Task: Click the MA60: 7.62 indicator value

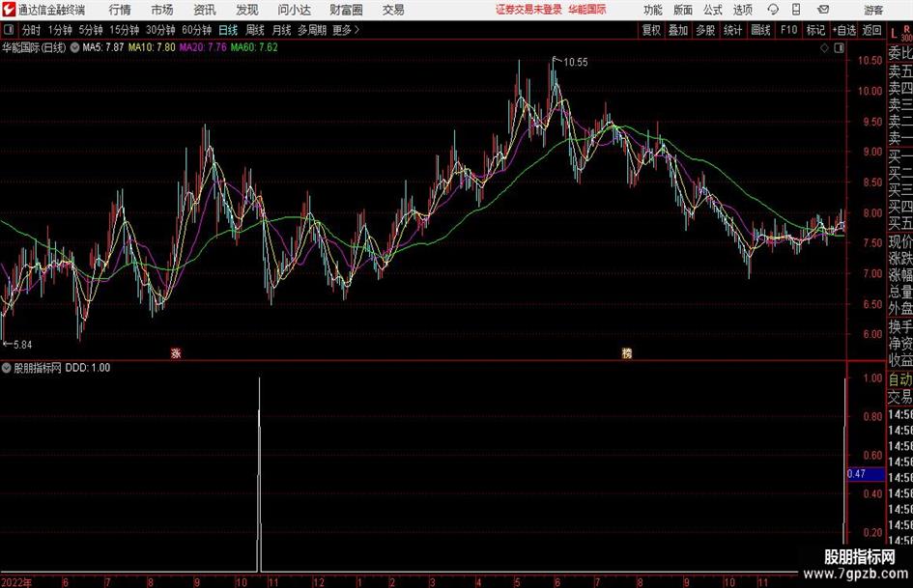Action: pos(254,47)
